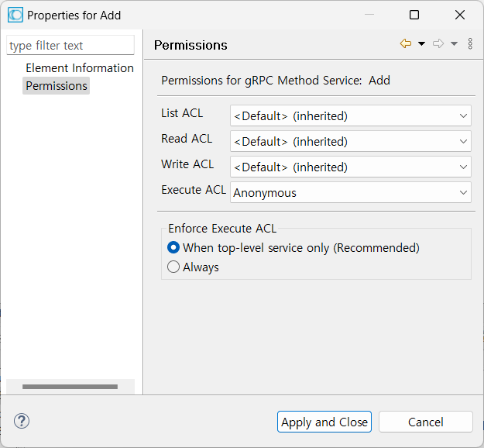
Task: Click the back navigation arrow icon
Action: pyautogui.click(x=405, y=44)
